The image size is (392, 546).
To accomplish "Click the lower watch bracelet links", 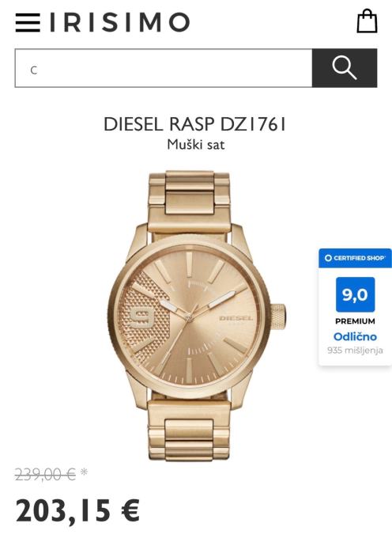I will coord(189,430).
